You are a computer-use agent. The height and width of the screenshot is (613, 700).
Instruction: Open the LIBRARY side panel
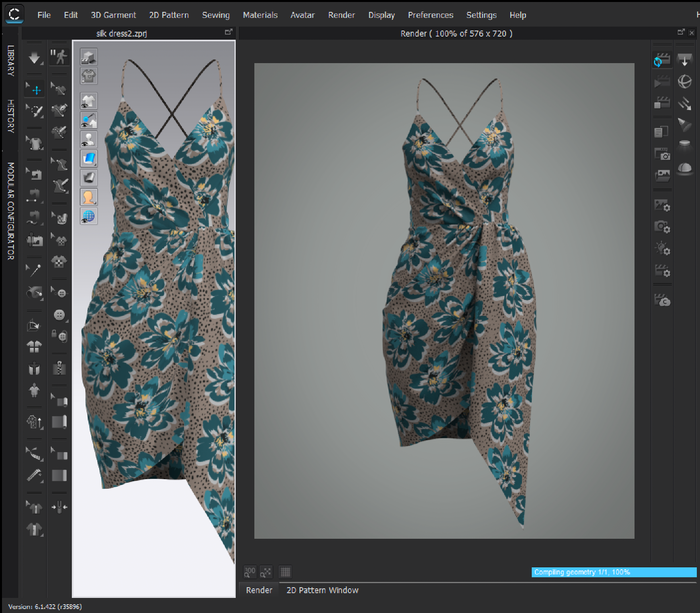coord(11,60)
